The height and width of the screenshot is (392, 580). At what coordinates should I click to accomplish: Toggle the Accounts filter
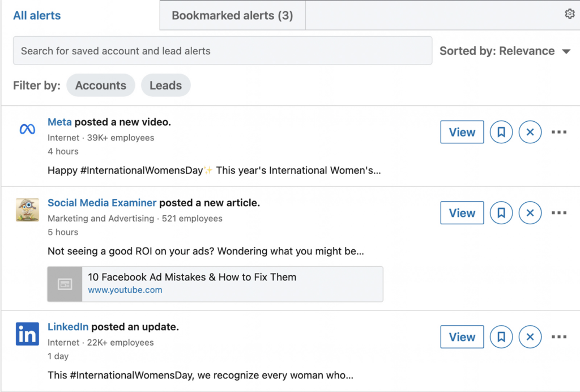tap(100, 85)
